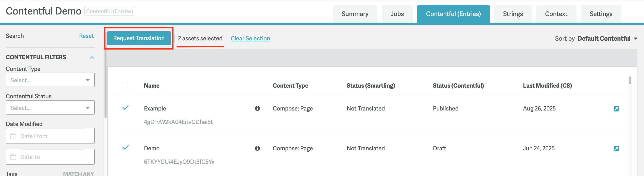
Task: Open Example entry via external link icon
Action: pyautogui.click(x=616, y=109)
